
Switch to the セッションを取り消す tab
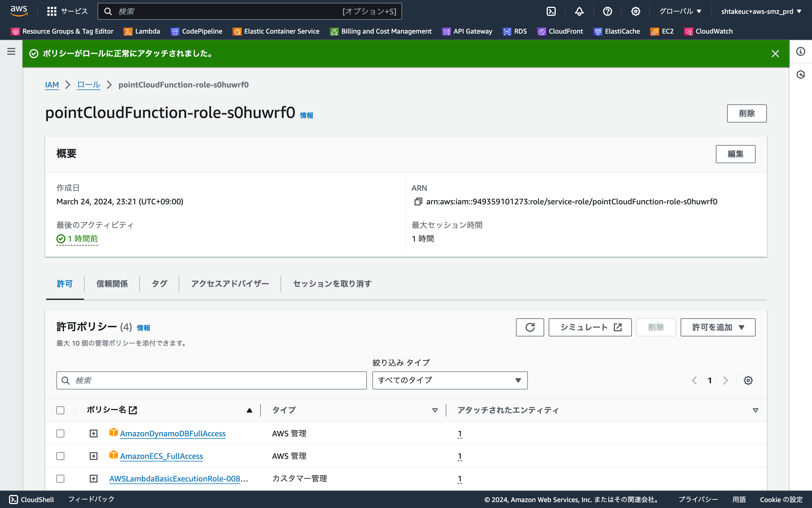point(332,284)
